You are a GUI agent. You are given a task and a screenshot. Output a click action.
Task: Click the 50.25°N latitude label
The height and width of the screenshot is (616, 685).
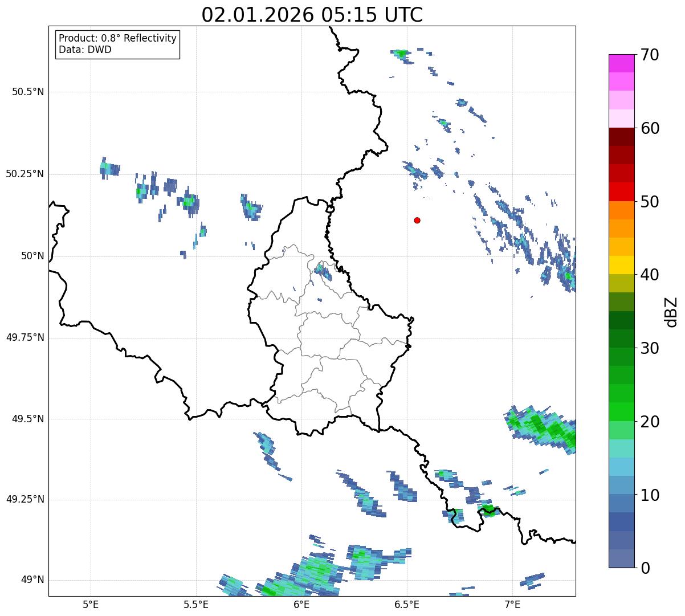pyautogui.click(x=25, y=174)
